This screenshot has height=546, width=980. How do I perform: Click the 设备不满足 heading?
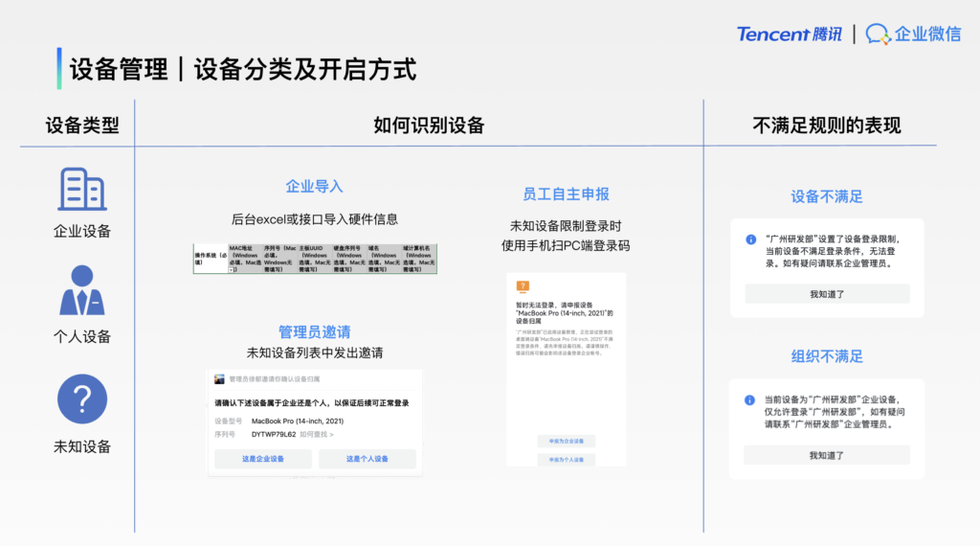pyautogui.click(x=826, y=197)
